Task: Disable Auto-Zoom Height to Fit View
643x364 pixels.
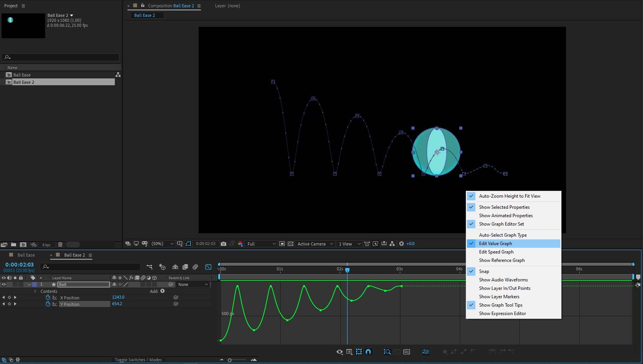Action: coord(509,196)
